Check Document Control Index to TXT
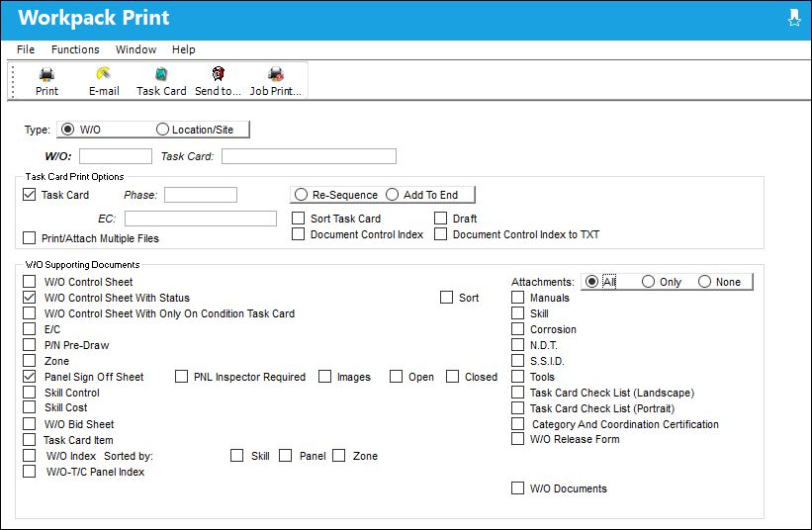 click(x=441, y=234)
